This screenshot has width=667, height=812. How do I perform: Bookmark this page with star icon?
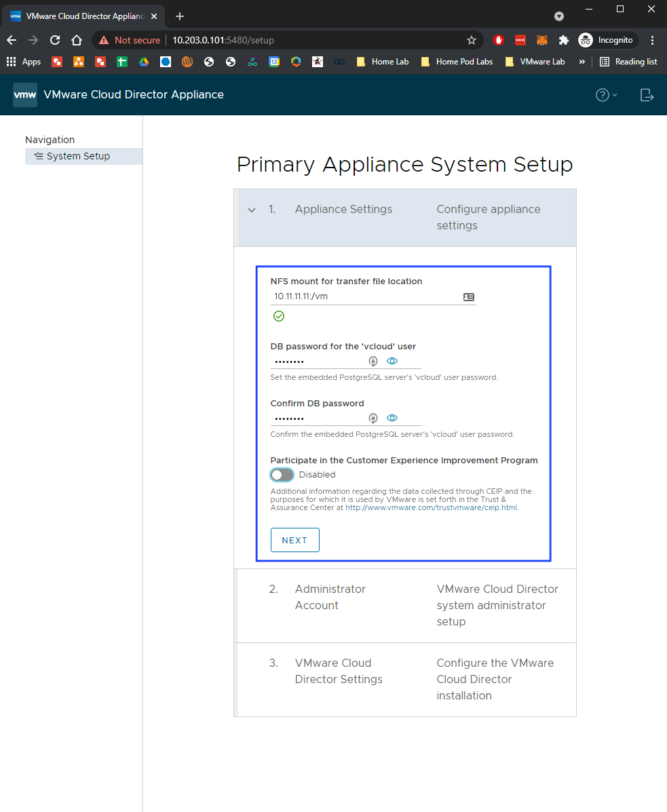[472, 40]
